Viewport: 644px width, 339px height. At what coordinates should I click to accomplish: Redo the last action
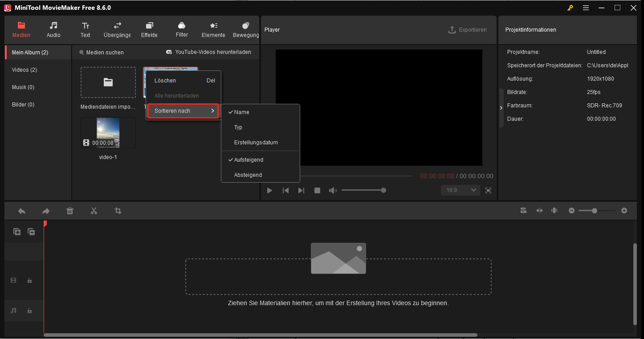pyautogui.click(x=45, y=210)
